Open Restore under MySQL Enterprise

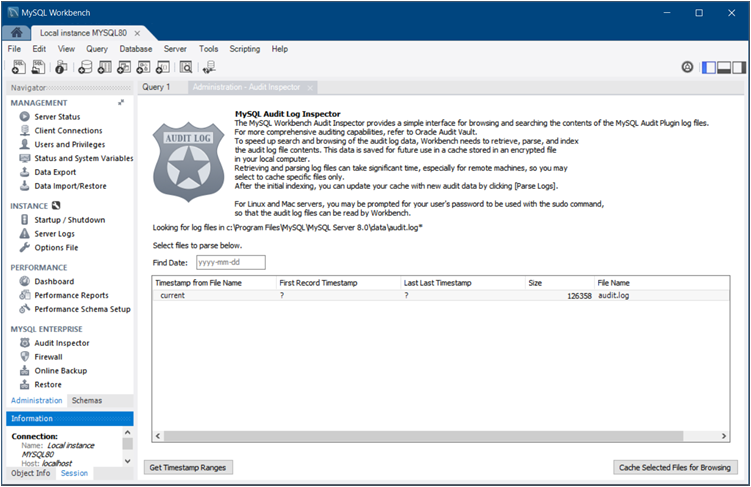click(48, 385)
